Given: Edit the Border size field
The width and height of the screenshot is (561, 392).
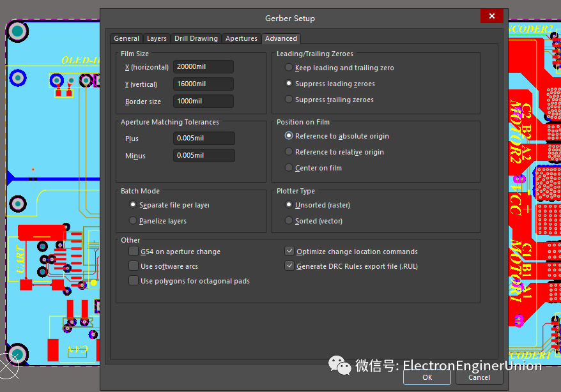Looking at the screenshot, I should (203, 102).
